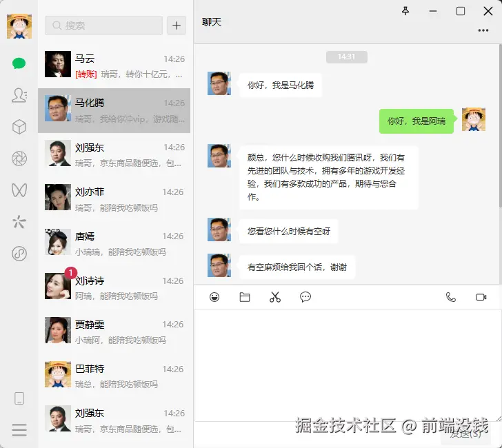Open the first 刘强东 conversation
The image size is (502, 448).
pyautogui.click(x=114, y=155)
